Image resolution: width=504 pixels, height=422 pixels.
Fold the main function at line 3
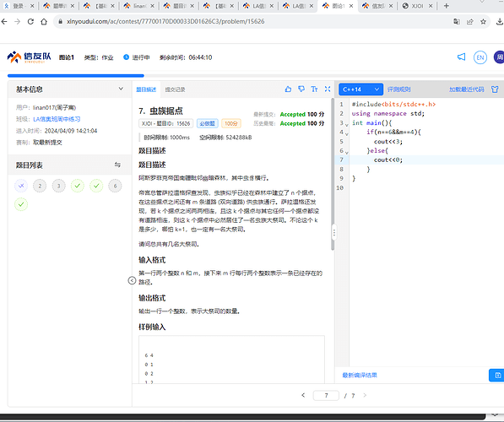coord(347,124)
